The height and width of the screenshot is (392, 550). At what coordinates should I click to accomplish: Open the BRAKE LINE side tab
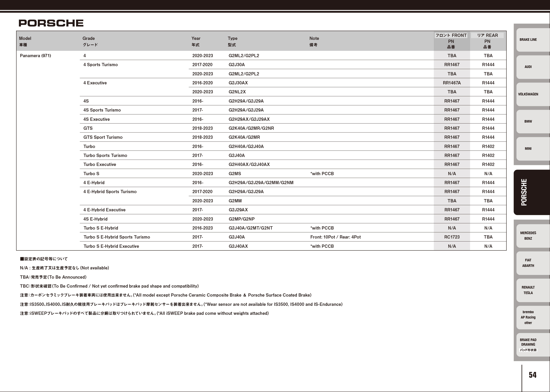click(533, 40)
